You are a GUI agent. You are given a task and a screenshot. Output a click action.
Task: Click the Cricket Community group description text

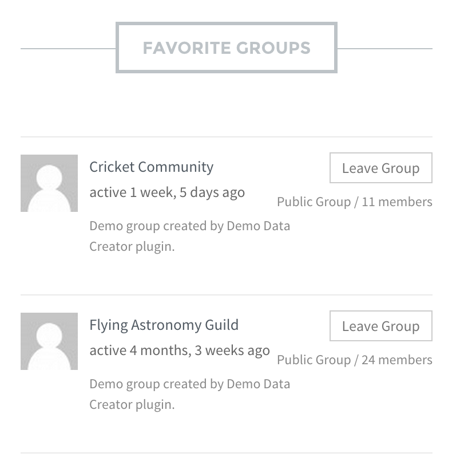point(189,237)
